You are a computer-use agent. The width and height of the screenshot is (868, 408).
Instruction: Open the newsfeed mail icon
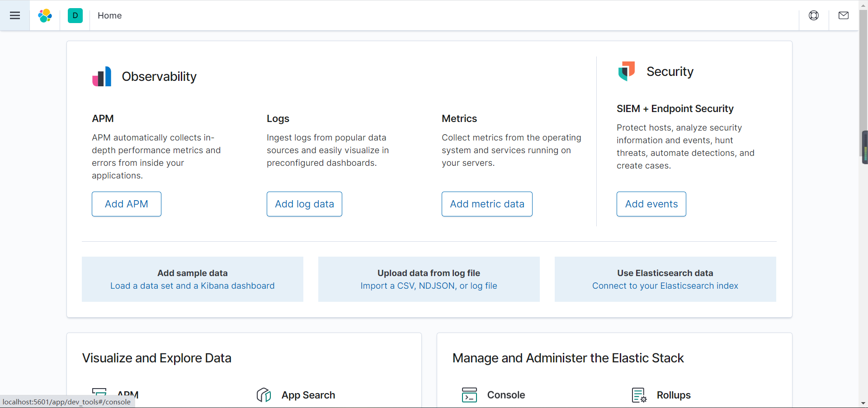[844, 15]
